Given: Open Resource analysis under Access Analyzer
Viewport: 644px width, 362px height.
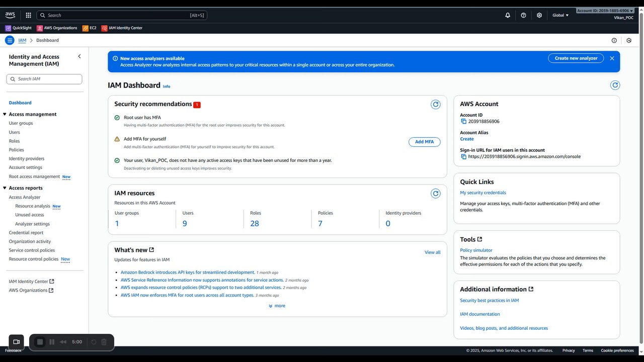Looking at the screenshot, I should [x=33, y=206].
